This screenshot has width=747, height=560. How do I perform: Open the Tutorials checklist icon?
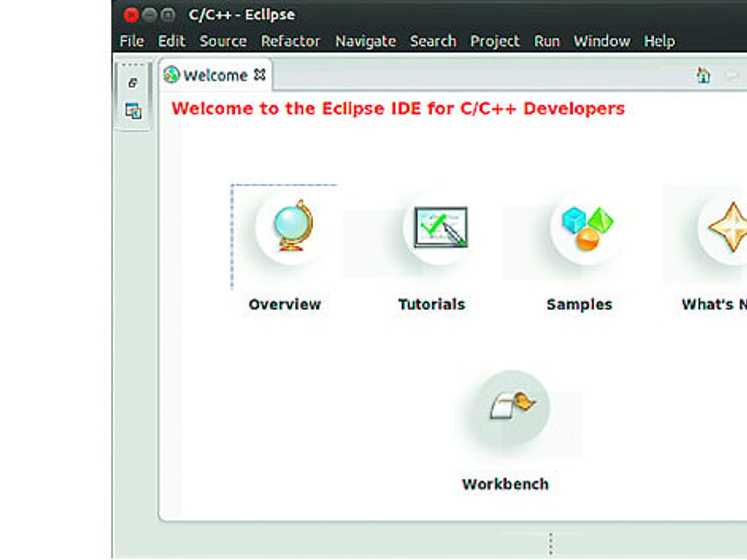(440, 227)
